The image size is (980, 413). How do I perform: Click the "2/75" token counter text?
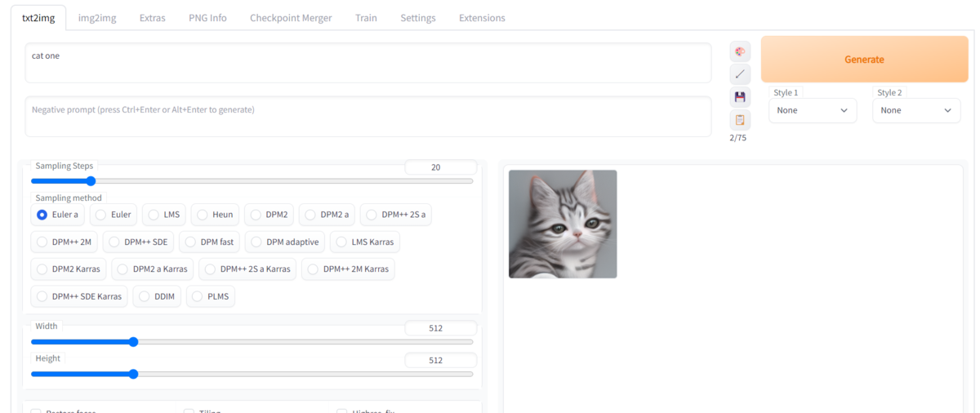pos(737,138)
